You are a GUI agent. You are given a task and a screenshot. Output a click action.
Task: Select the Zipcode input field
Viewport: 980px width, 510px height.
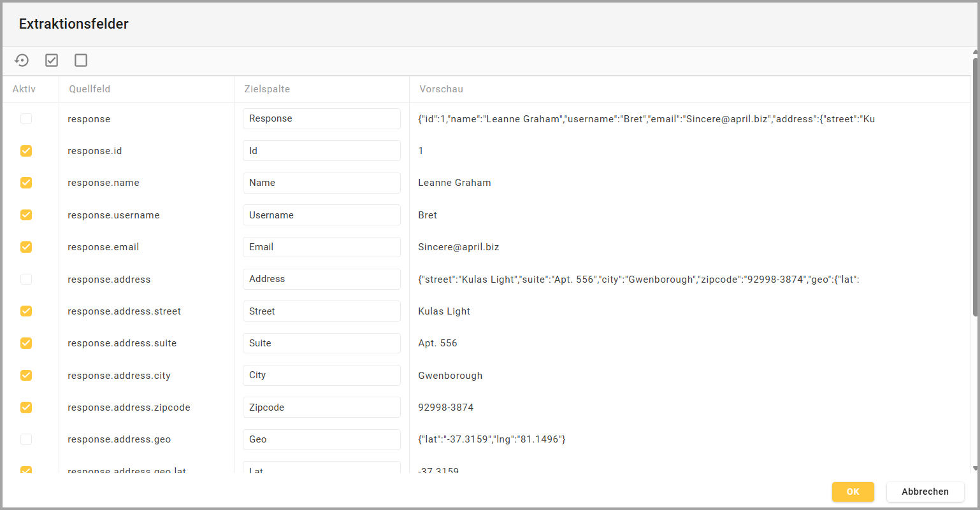(x=321, y=407)
